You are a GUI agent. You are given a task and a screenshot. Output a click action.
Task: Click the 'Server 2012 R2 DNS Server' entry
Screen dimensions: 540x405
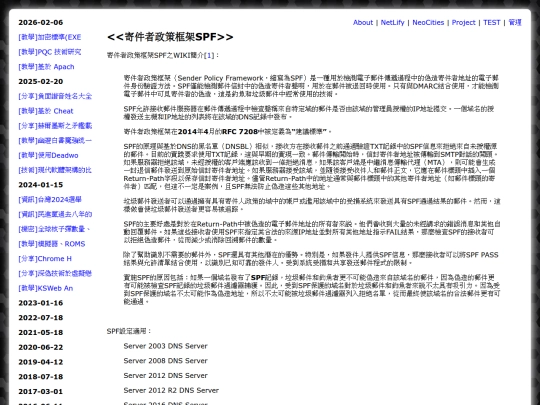[x=171, y=391]
